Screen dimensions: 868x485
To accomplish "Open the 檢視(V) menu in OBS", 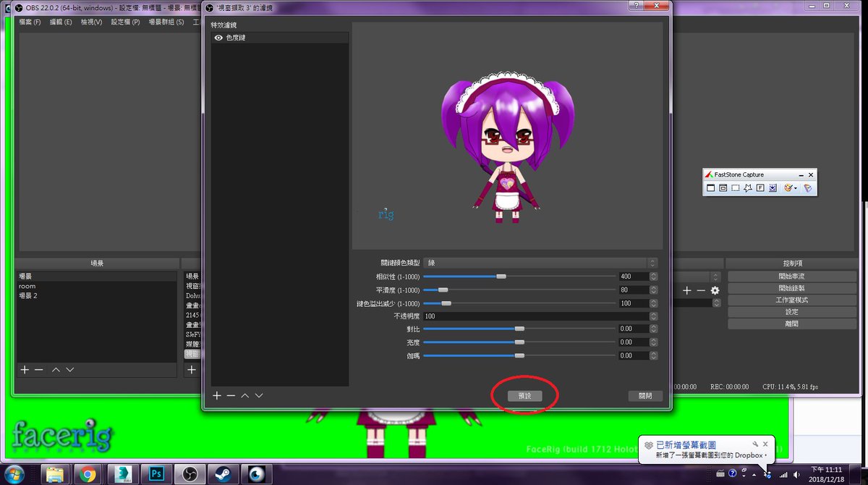I will [x=92, y=22].
